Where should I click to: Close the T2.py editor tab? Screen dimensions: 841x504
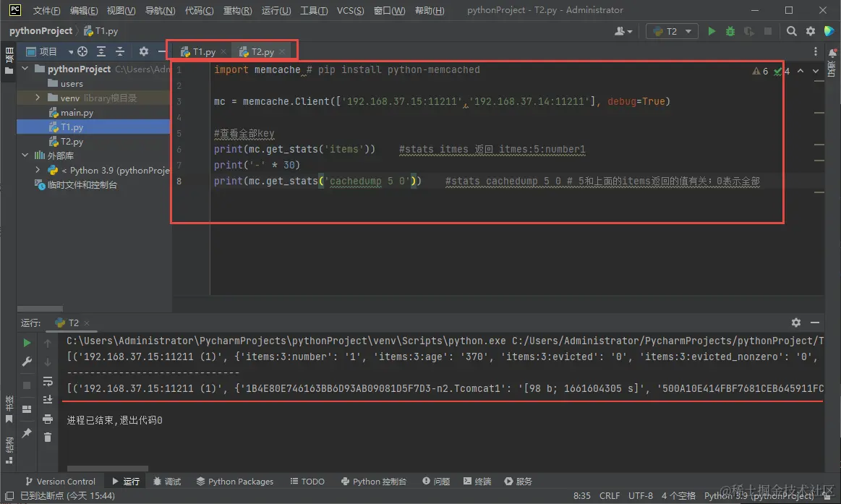pos(281,52)
